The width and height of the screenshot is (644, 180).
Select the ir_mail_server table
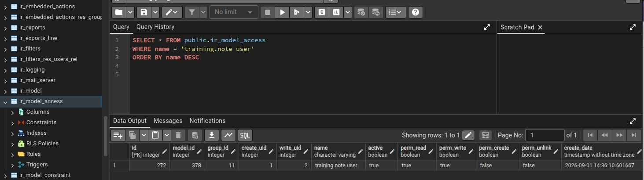(37, 80)
